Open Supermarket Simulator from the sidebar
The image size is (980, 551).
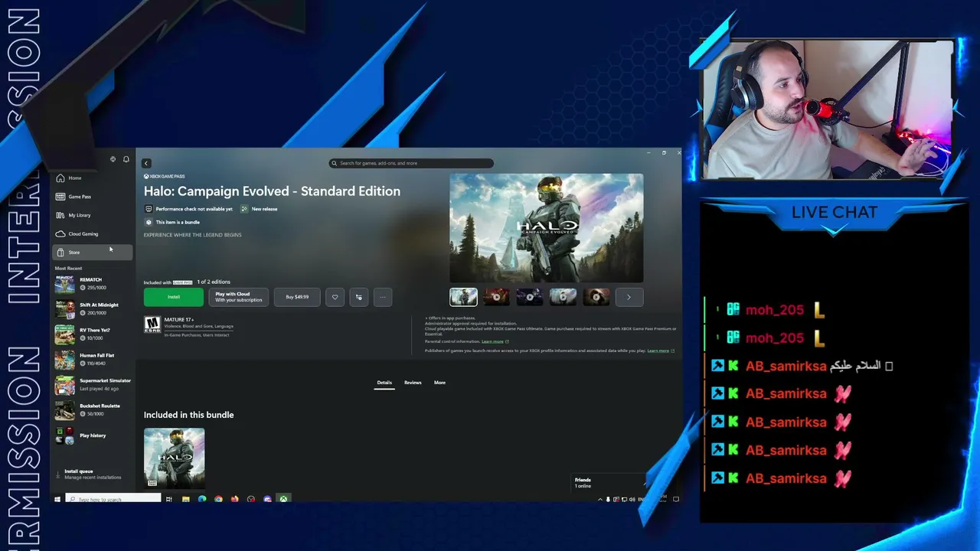click(92, 384)
